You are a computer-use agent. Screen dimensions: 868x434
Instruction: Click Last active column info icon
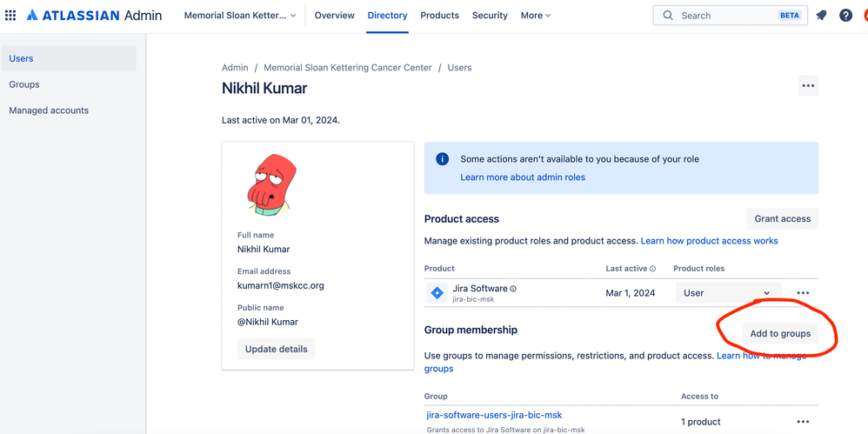652,269
